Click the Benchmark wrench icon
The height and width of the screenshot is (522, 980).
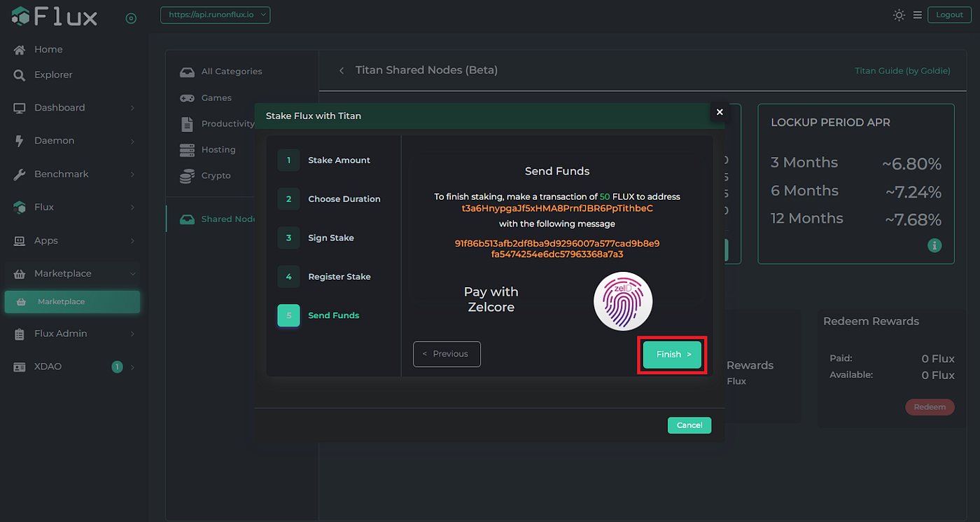click(x=20, y=174)
